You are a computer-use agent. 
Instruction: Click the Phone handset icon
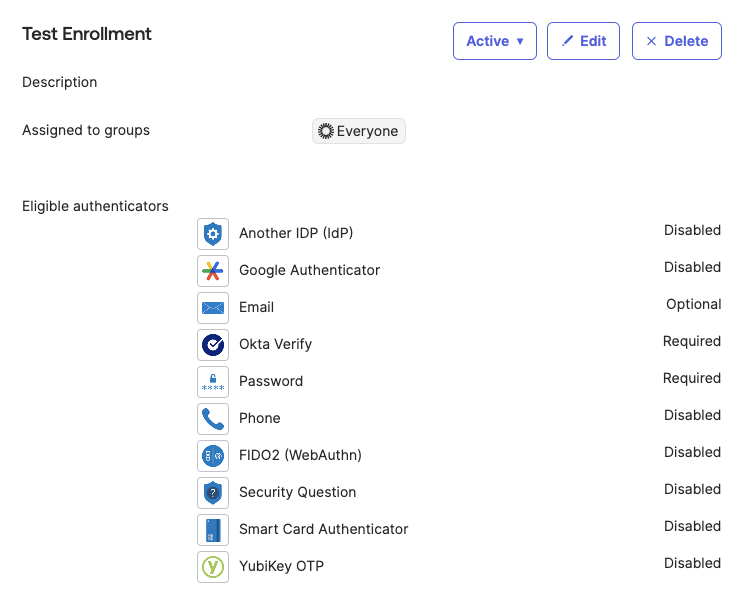pos(212,419)
